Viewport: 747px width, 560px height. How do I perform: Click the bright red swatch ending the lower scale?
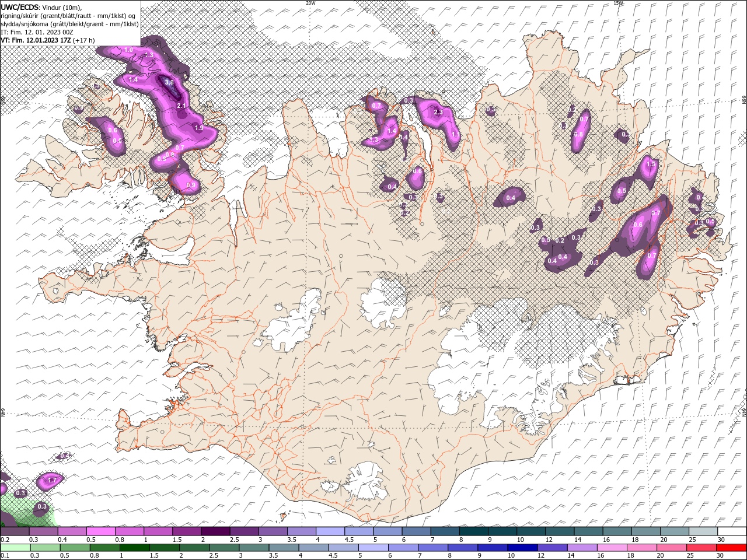pos(731,548)
